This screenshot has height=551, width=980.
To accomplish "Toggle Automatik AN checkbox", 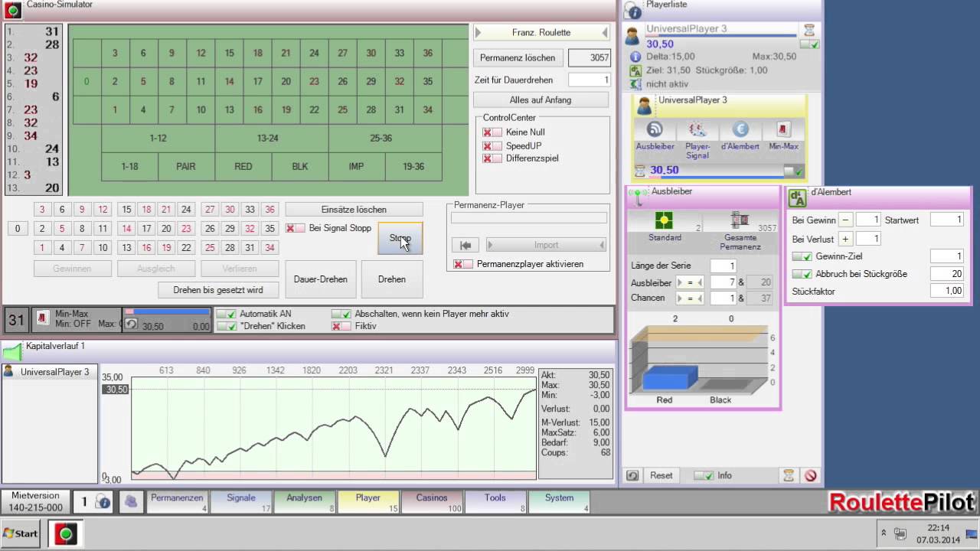I will point(226,314).
